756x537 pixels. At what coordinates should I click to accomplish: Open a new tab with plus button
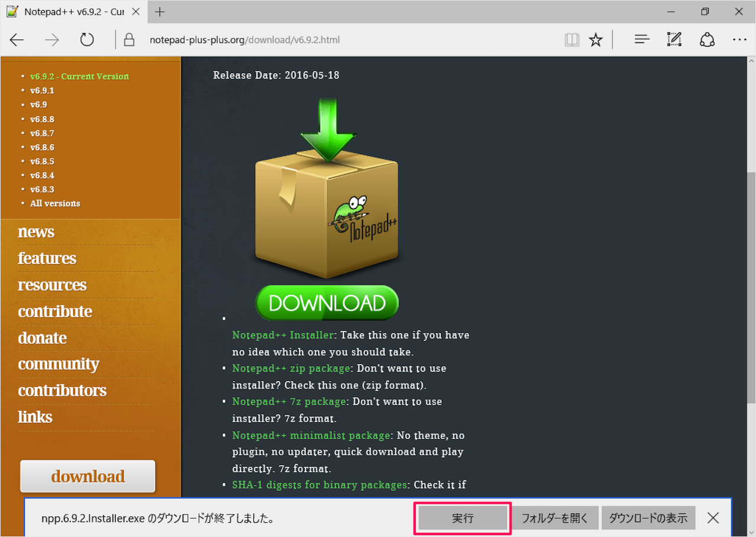click(160, 12)
